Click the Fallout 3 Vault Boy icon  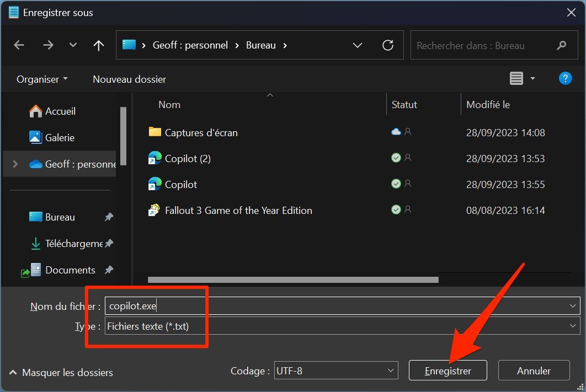point(154,210)
